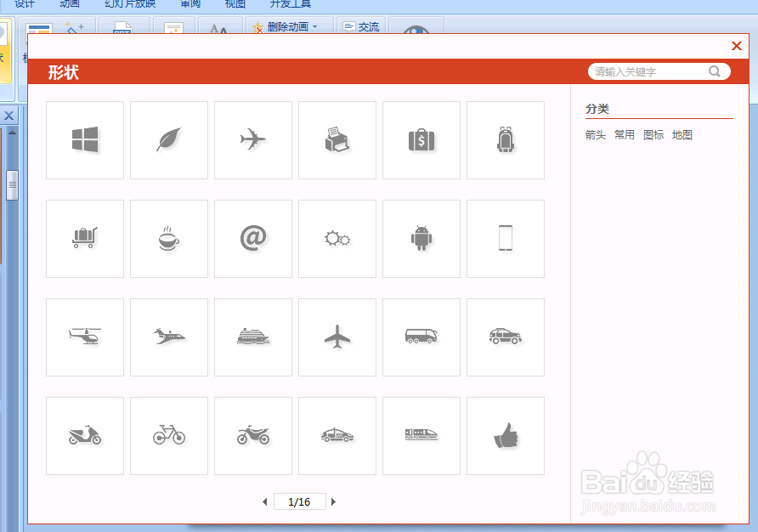The width and height of the screenshot is (758, 532).
Task: Pick the bicycle shape icon
Action: (169, 436)
